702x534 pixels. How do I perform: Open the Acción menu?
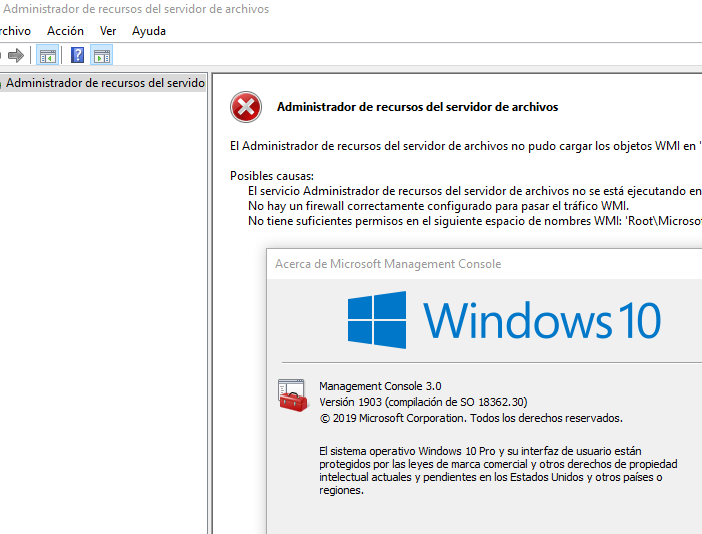pyautogui.click(x=65, y=31)
